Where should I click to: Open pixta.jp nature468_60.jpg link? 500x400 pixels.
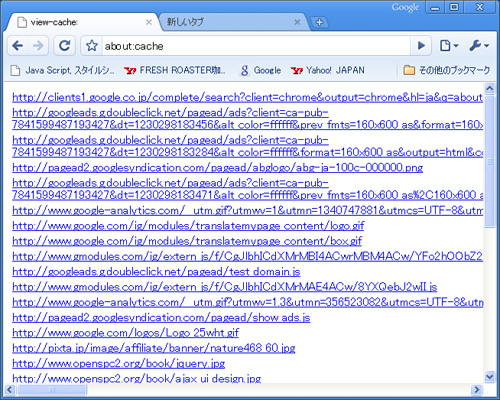pos(154,348)
